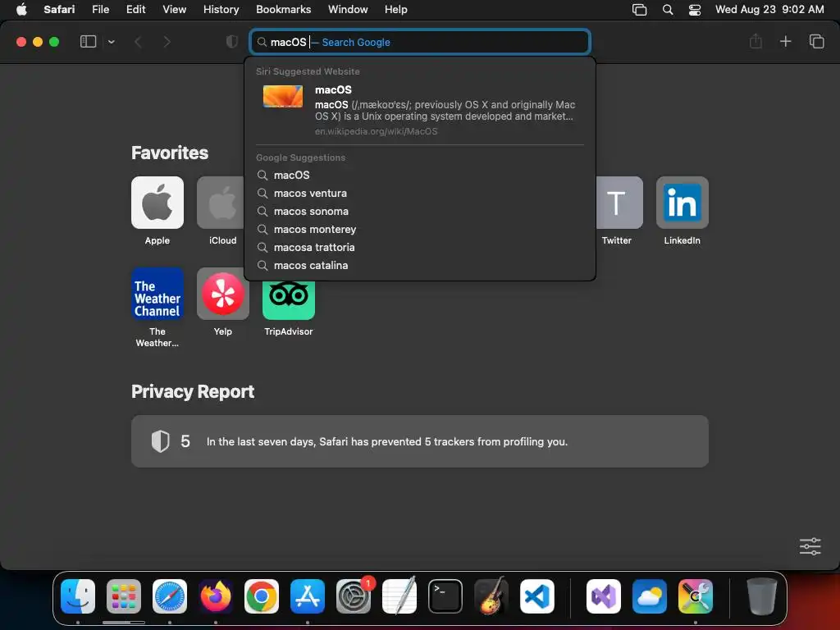This screenshot has width=840, height=630.
Task: Click the Stage Manager menu bar icon
Action: (639, 10)
